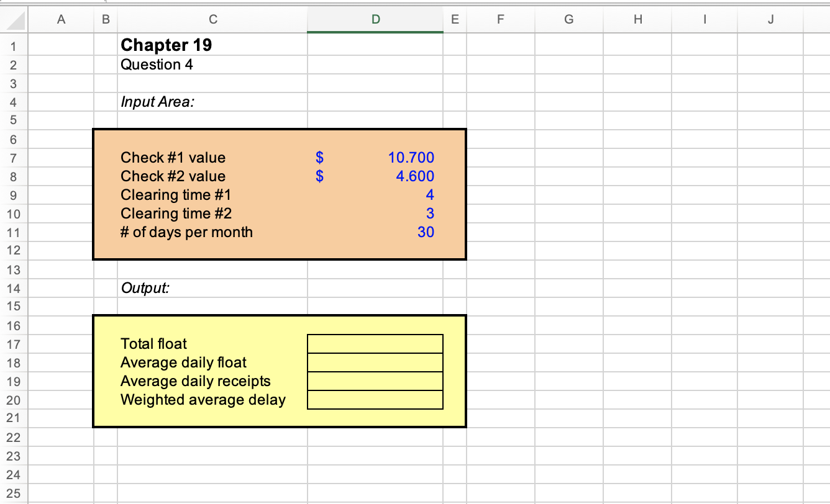Screen dimensions: 830x504
Task: Select column G header
Action: [x=568, y=20]
